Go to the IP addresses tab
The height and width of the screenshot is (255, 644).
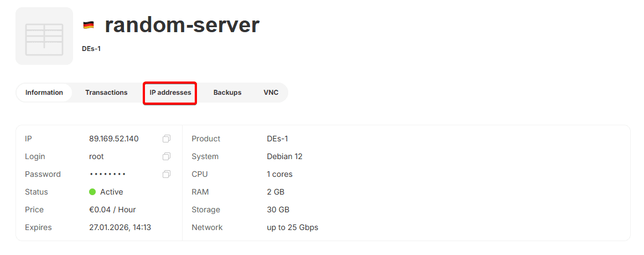click(x=170, y=93)
